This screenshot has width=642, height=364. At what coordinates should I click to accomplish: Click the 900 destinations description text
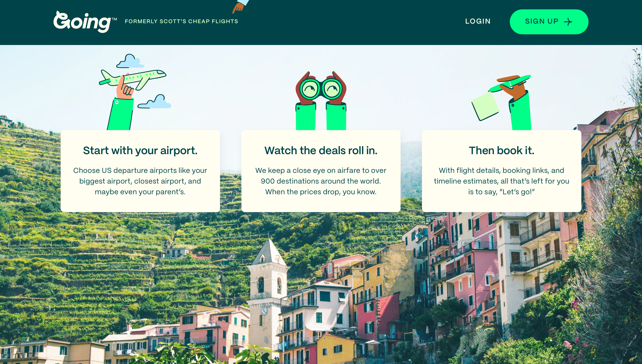321,181
